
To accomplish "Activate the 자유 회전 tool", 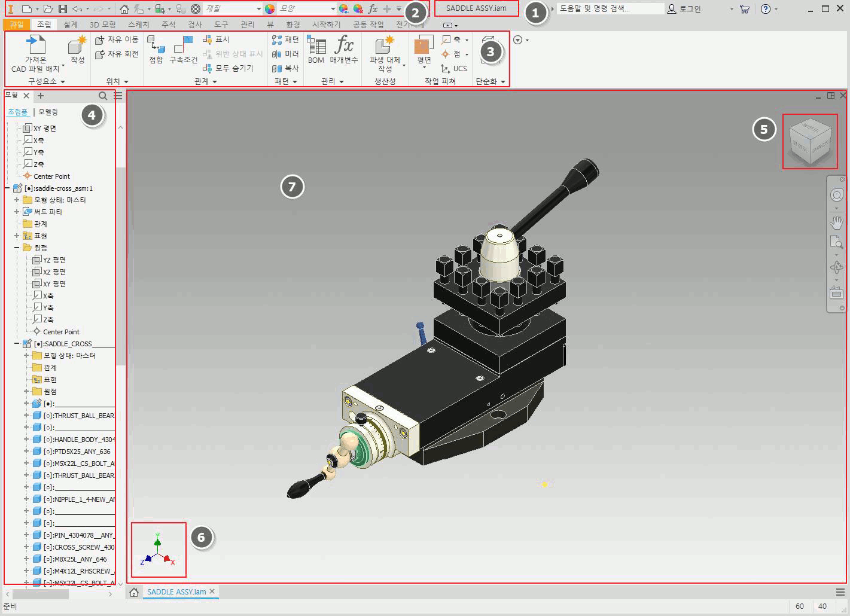I will [117, 54].
